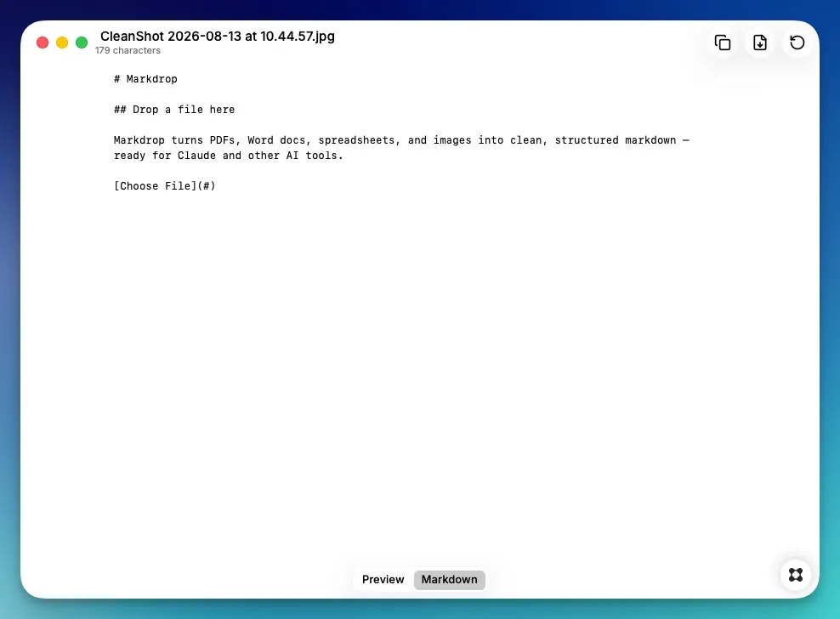Open the four-dot app icon button
The image size is (840, 619).
coord(796,575)
